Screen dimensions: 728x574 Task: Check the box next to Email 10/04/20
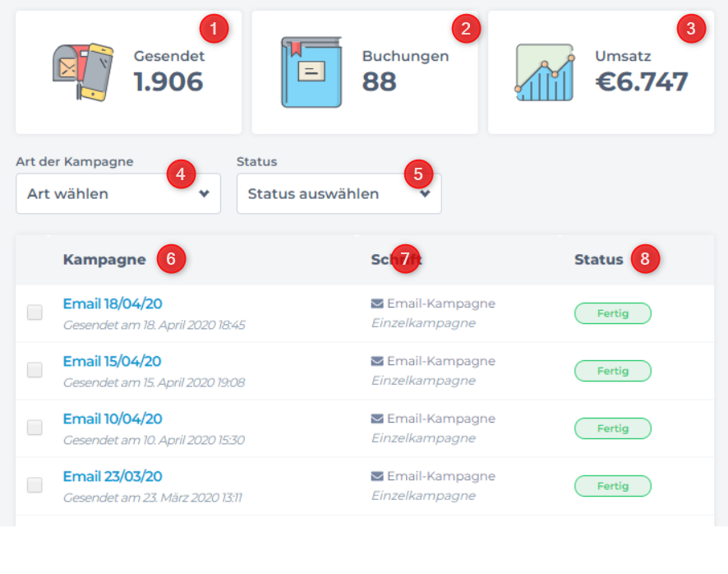(35, 428)
